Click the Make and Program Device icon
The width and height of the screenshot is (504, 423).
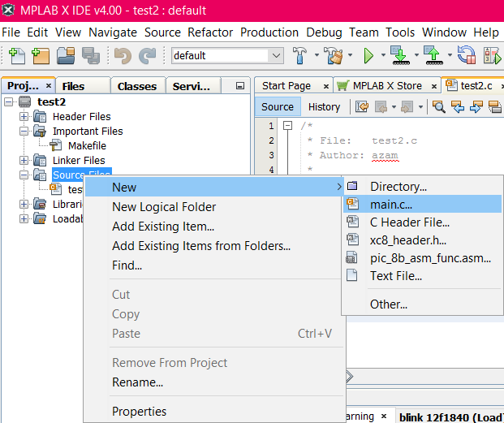400,55
